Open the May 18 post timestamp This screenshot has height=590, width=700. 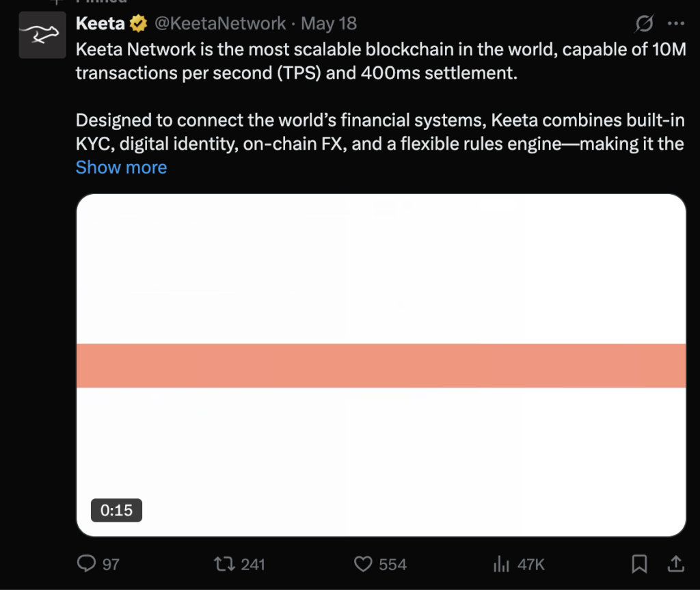point(329,24)
